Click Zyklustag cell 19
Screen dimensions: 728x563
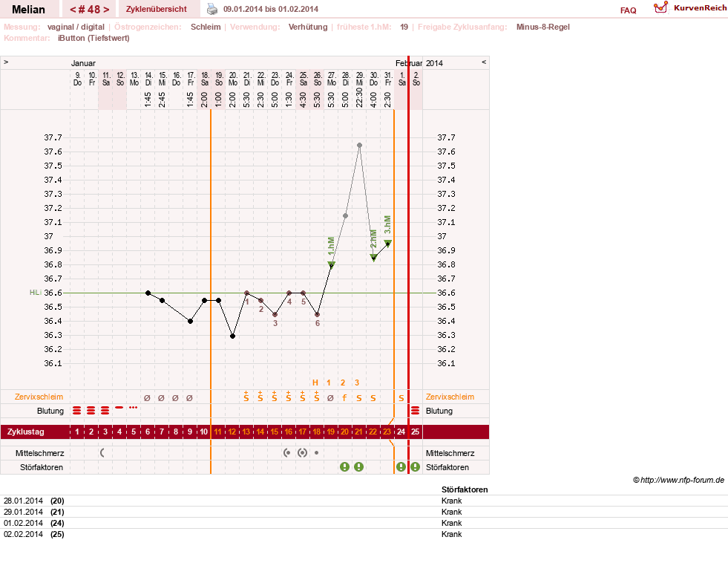pos(330,432)
